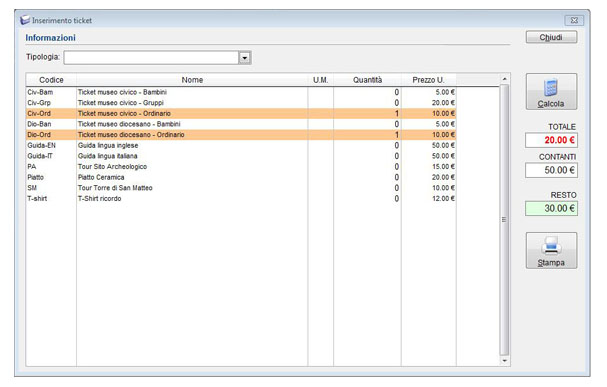The image size is (607, 387).
Task: Click the 20.00 € price of Civ-Grp
Action: pos(429,103)
